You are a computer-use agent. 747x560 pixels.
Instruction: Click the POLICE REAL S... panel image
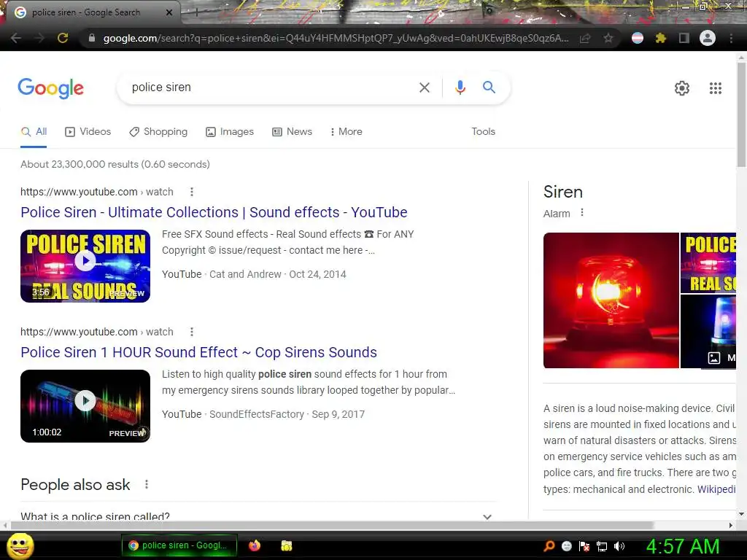(708, 262)
